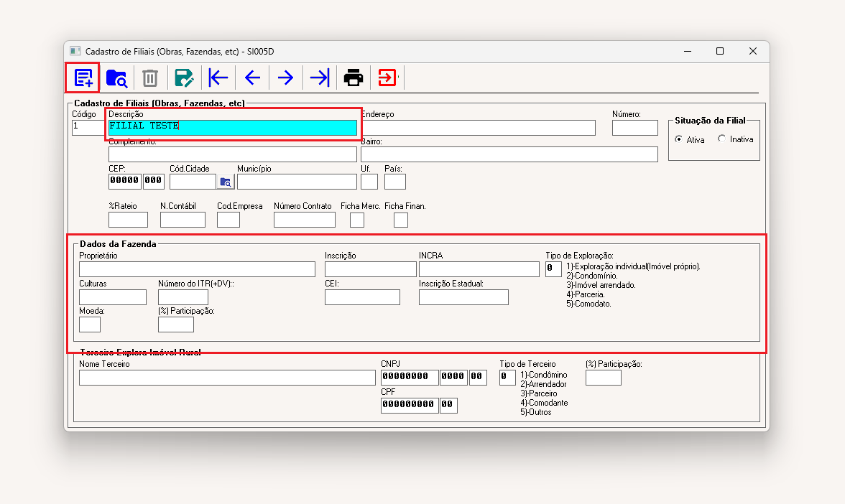This screenshot has height=504, width=845.
Task: Minimize the Cadastro de Filiais window
Action: [688, 51]
